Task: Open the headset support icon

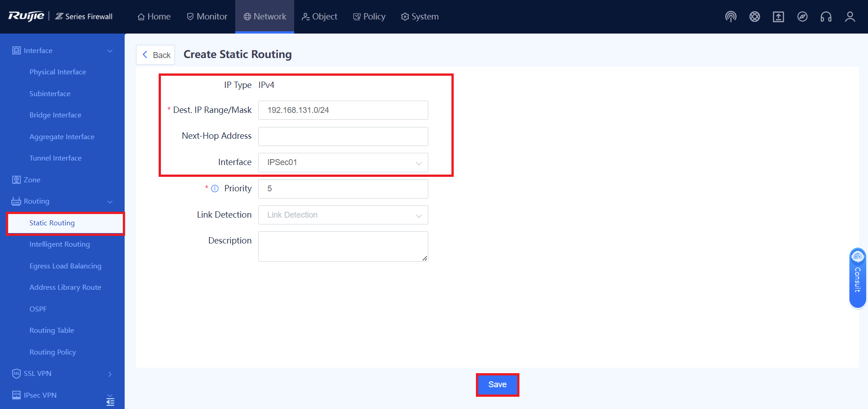Action: point(826,17)
